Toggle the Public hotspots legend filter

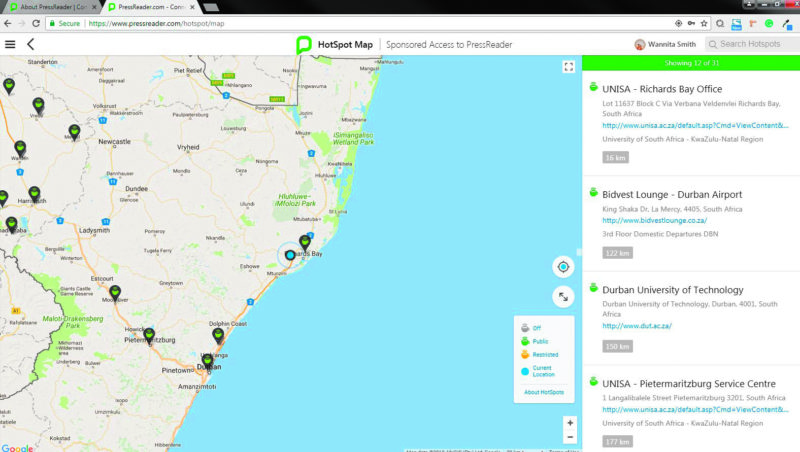point(539,341)
